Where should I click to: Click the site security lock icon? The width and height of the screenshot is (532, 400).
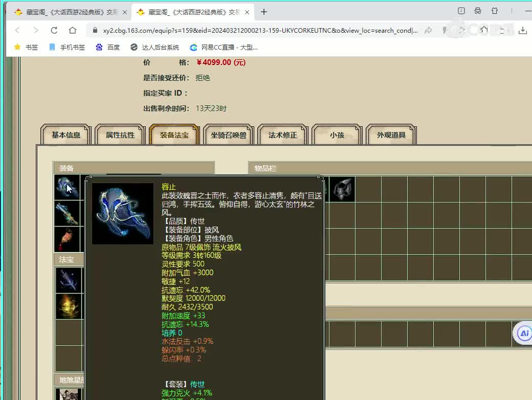point(95,30)
